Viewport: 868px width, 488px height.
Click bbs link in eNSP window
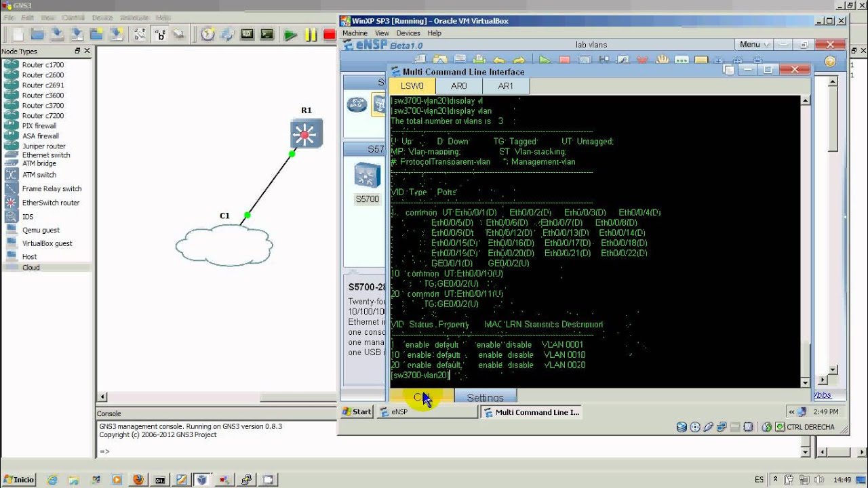(823, 395)
